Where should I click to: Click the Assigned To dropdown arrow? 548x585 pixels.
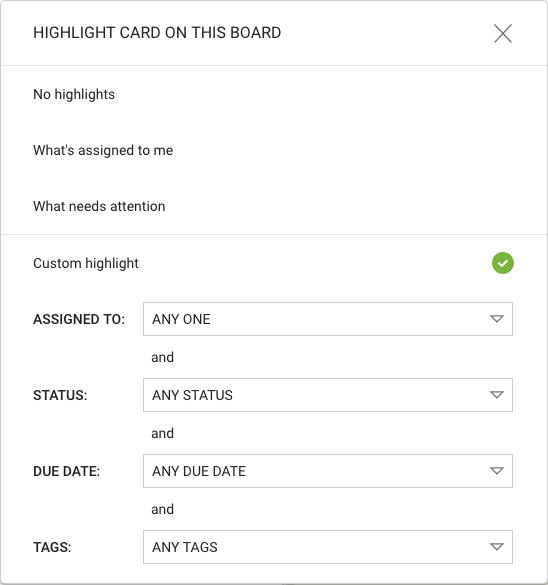pos(497,319)
